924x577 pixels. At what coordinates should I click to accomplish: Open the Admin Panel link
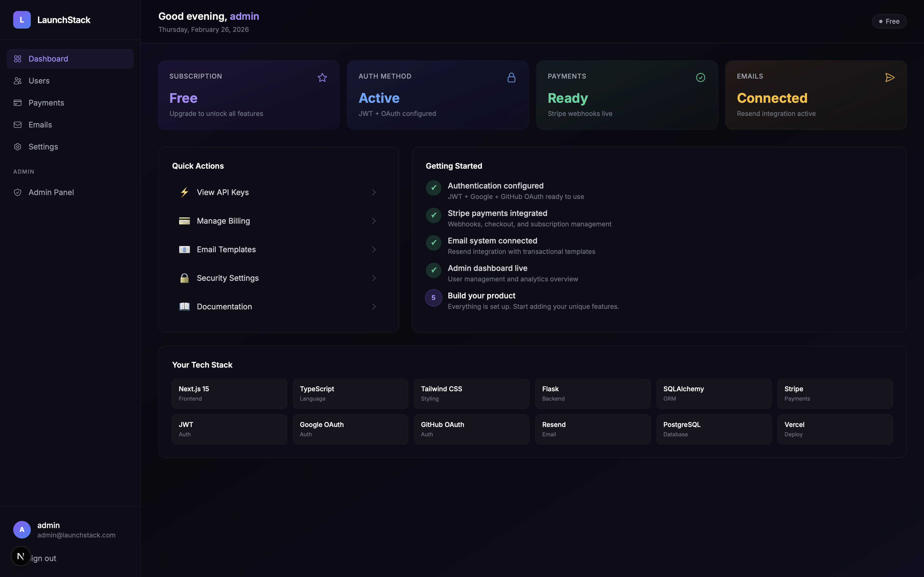[x=51, y=192]
